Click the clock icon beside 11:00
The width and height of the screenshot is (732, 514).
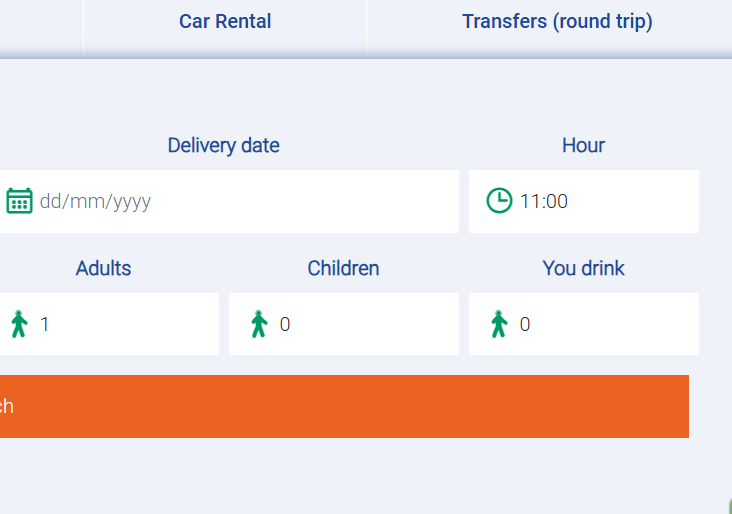(499, 201)
